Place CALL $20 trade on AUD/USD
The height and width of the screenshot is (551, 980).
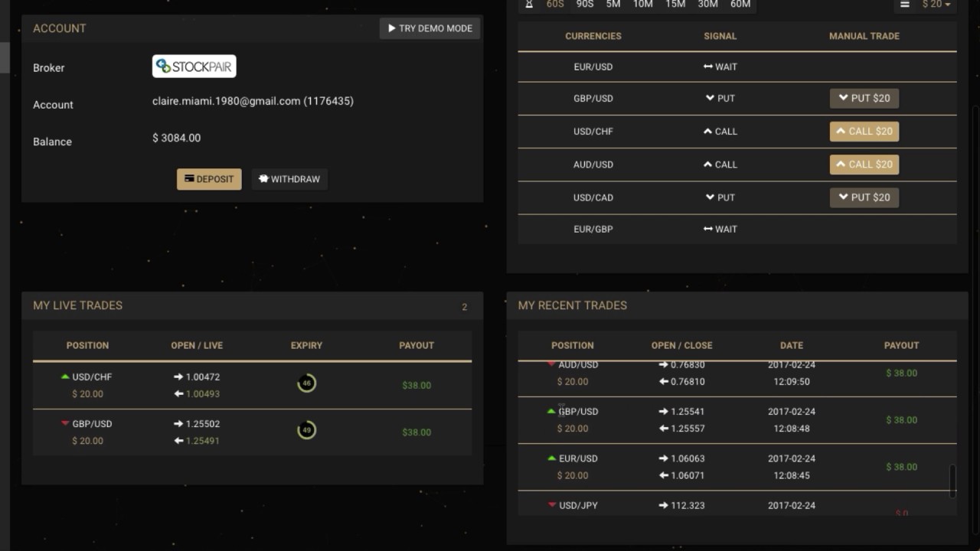coord(864,165)
